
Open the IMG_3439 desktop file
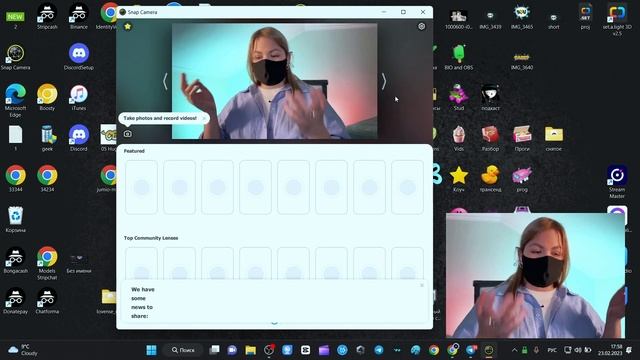(490, 20)
